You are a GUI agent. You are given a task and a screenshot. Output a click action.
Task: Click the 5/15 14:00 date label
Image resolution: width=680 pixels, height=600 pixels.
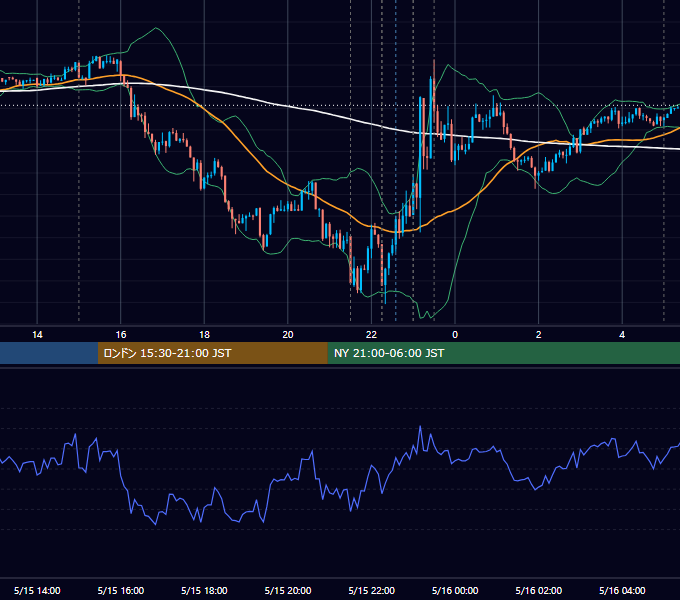click(37, 590)
